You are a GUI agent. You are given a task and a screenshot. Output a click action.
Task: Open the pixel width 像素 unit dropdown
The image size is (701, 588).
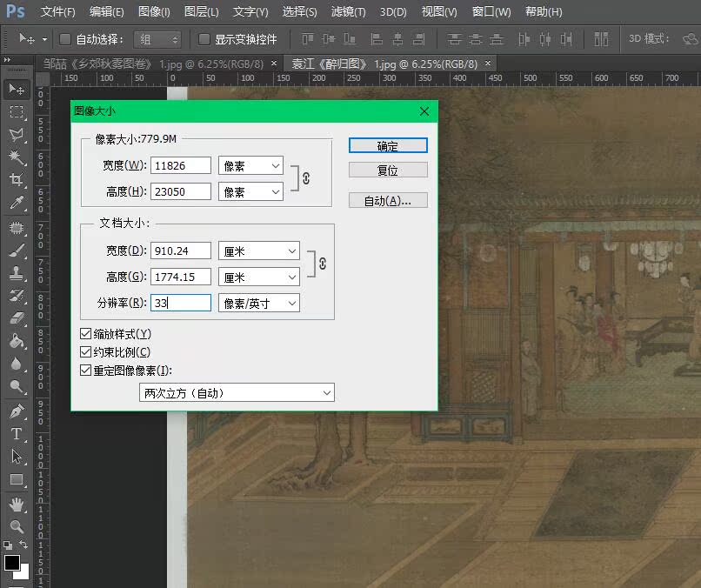point(250,166)
